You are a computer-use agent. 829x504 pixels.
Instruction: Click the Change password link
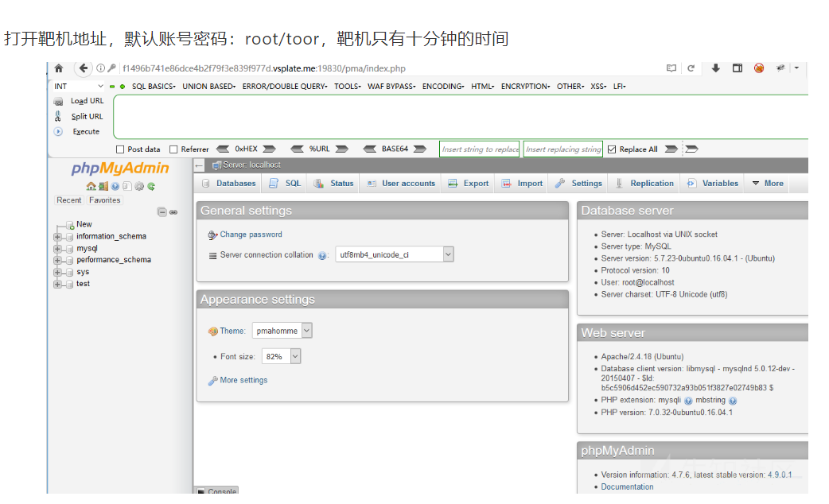(x=251, y=235)
